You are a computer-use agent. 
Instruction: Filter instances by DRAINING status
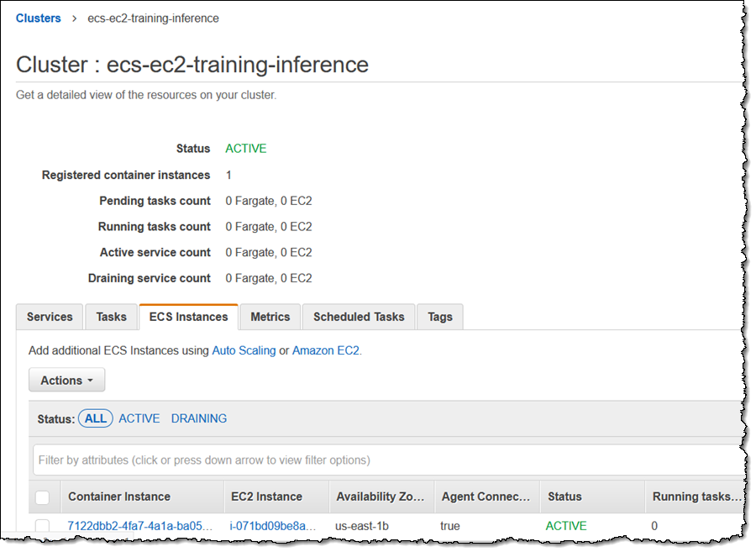coord(199,418)
